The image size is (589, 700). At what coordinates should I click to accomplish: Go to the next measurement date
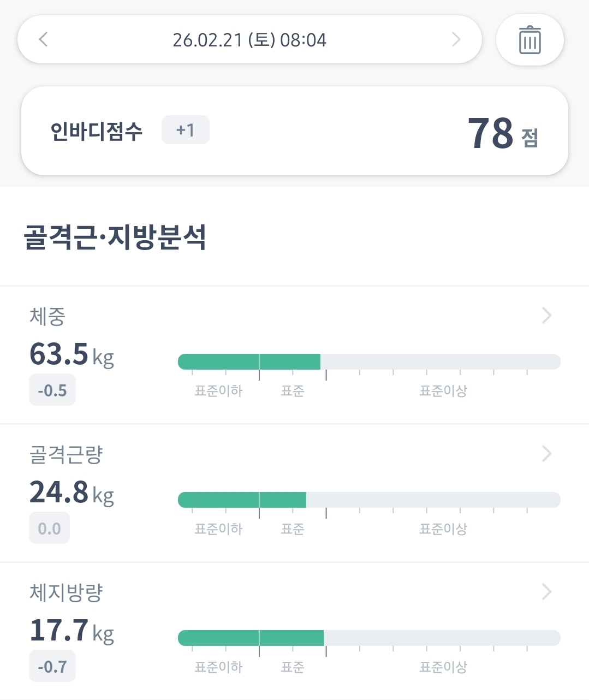(456, 39)
